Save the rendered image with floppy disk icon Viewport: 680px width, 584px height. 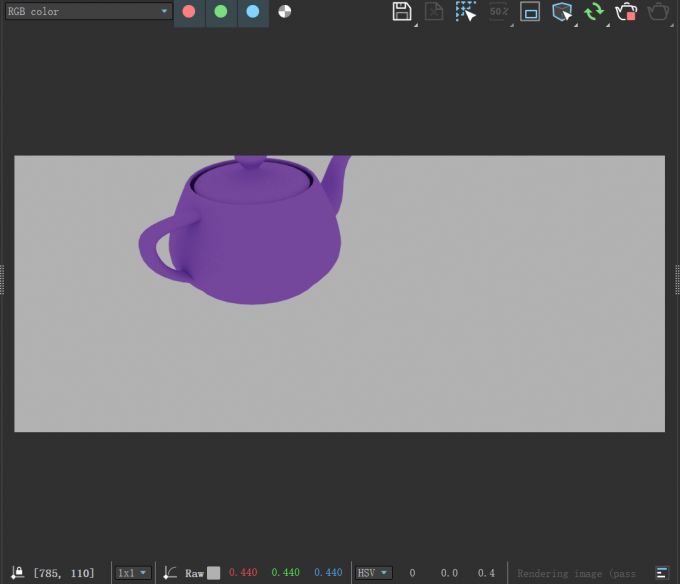point(402,12)
